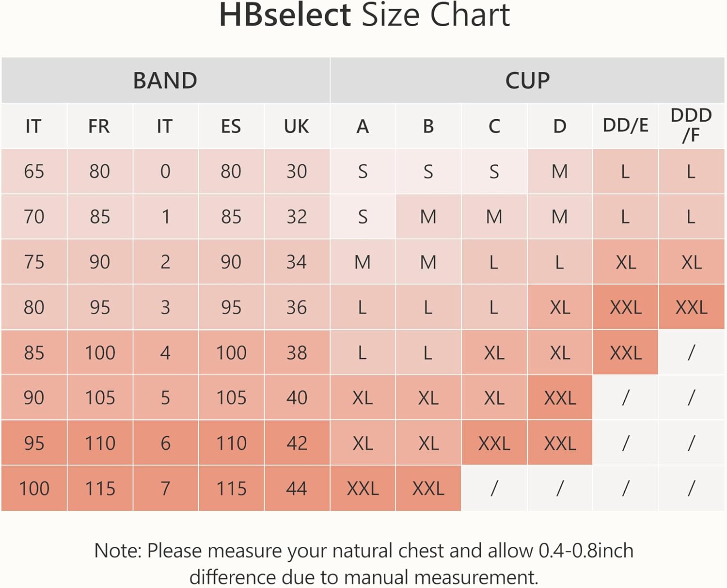Select the DDD/F cup column header
The image size is (727, 588).
click(x=691, y=126)
